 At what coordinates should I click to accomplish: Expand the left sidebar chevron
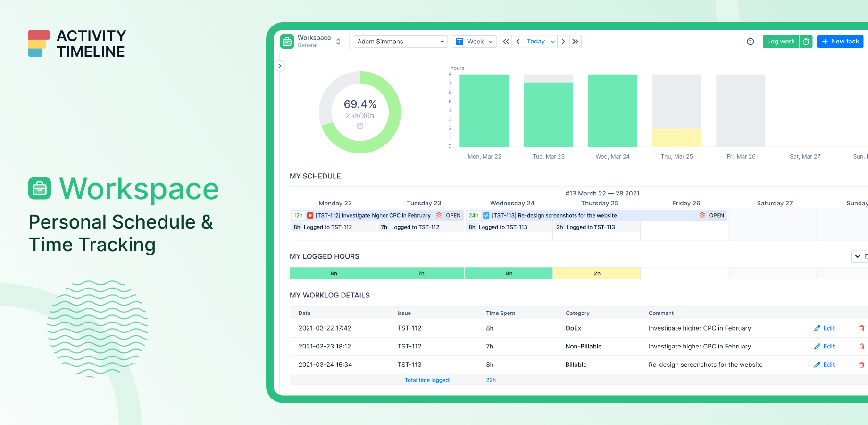pos(280,66)
